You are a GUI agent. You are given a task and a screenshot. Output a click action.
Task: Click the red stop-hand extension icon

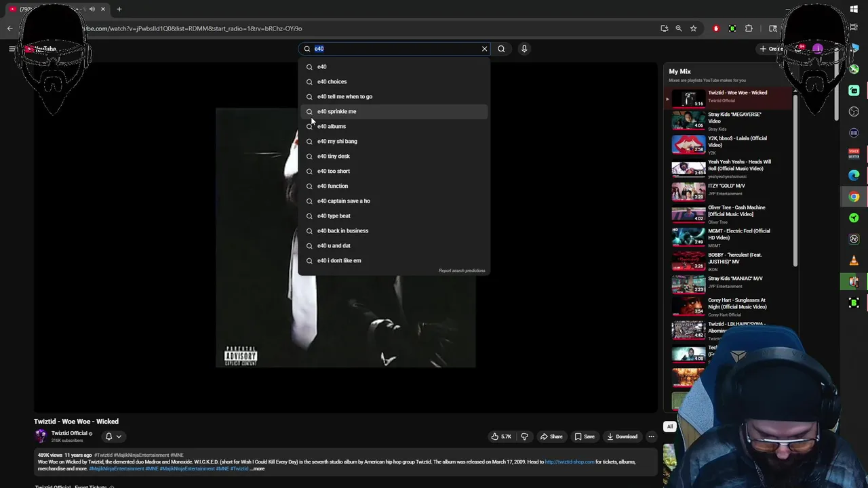[716, 28]
